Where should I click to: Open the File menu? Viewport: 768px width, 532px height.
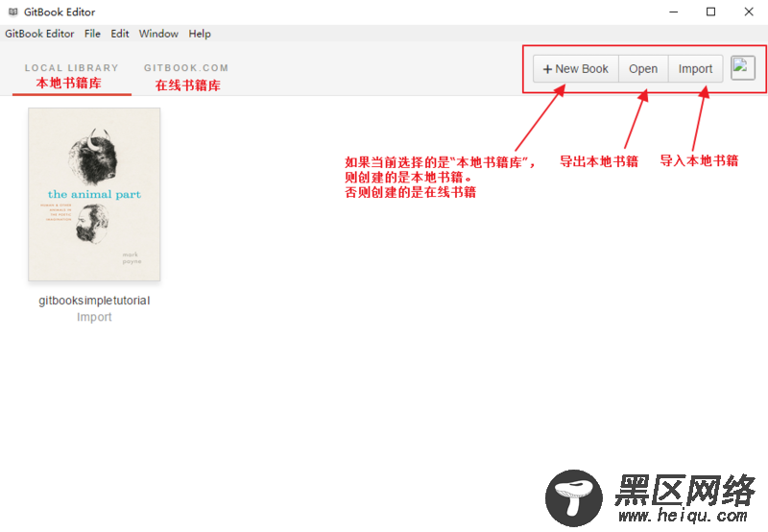(92, 34)
